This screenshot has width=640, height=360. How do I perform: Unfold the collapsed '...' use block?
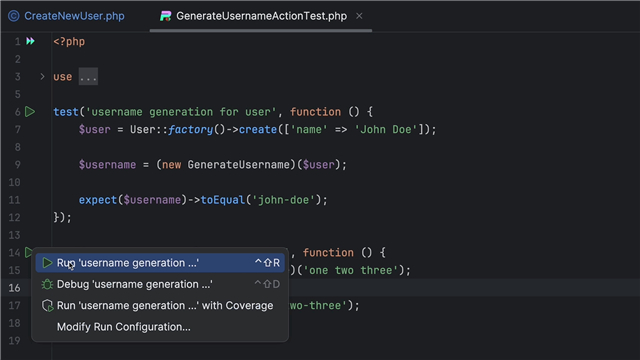tap(88, 77)
